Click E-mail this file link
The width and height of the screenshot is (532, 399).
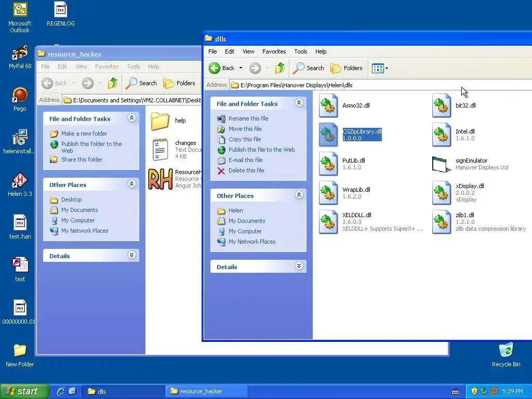[x=245, y=160]
